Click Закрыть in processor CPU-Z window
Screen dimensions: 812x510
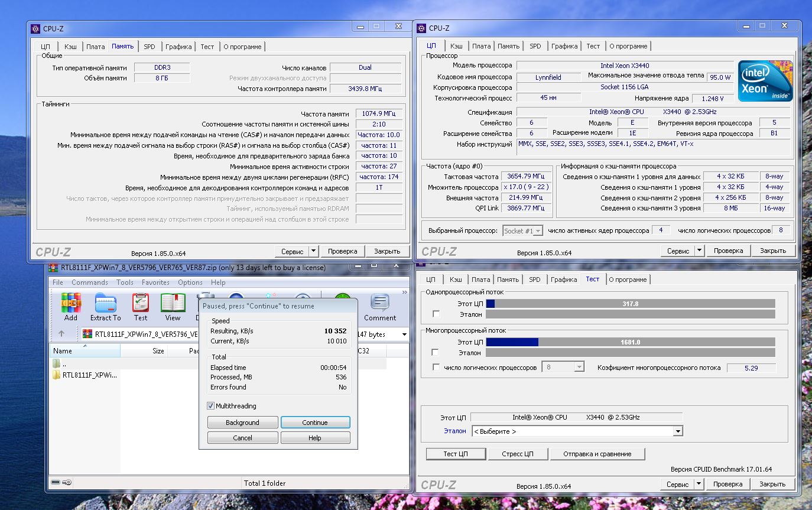tap(772, 251)
